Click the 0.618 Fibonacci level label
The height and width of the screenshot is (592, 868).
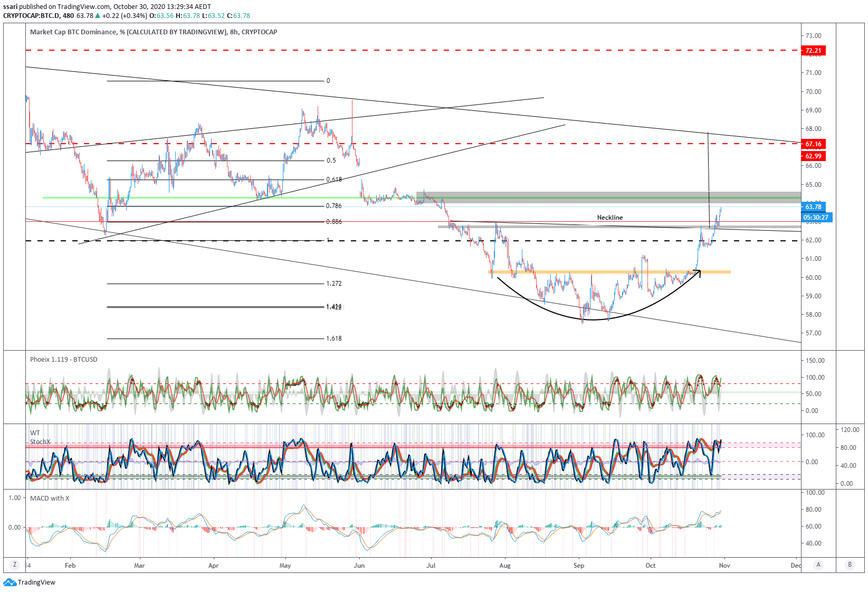click(x=334, y=180)
